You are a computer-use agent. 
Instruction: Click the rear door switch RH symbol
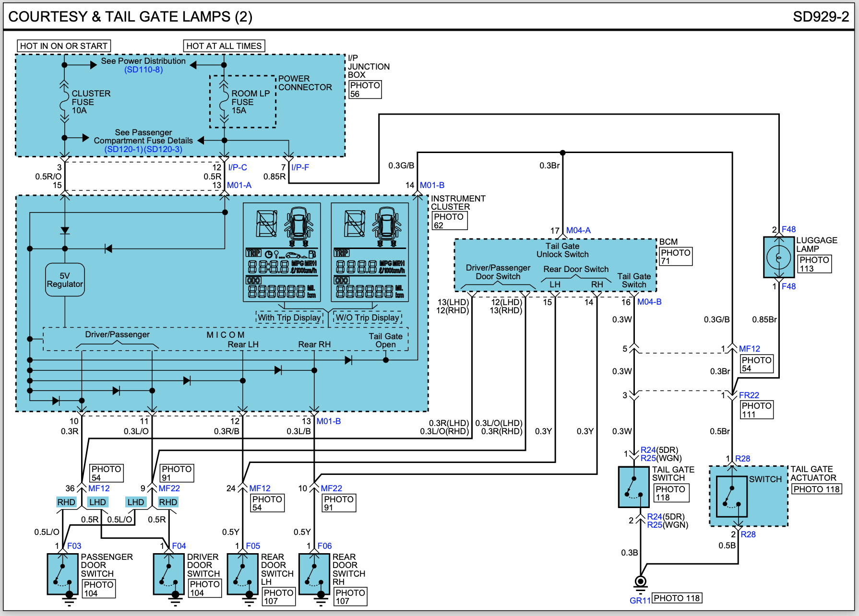point(314,574)
